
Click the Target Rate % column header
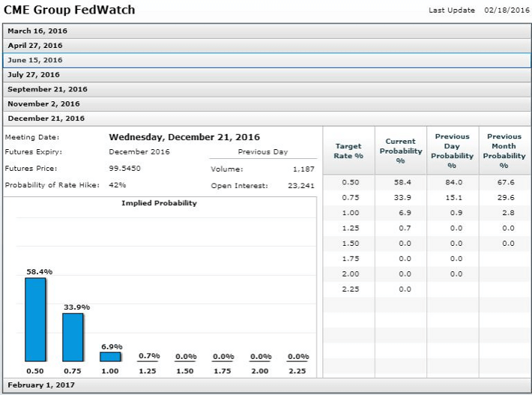click(348, 151)
